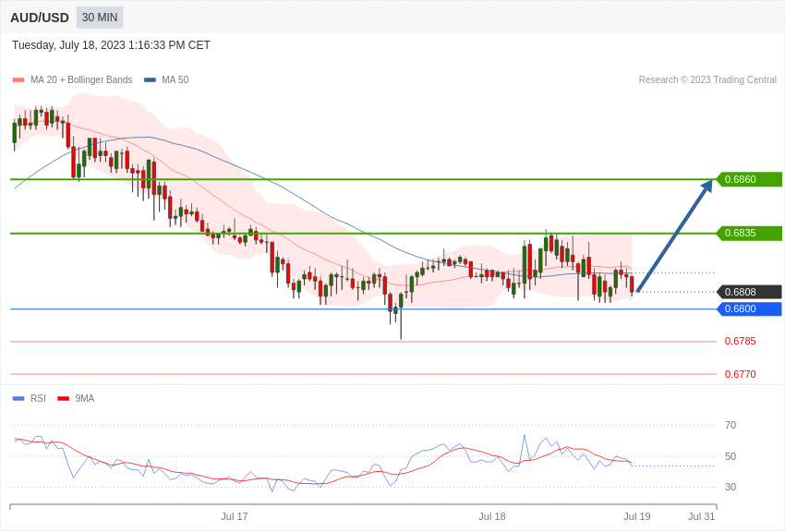The height and width of the screenshot is (532, 785).
Task: Click the 'MA 20 + Bollinger Bands' legend label
Action: tap(81, 79)
